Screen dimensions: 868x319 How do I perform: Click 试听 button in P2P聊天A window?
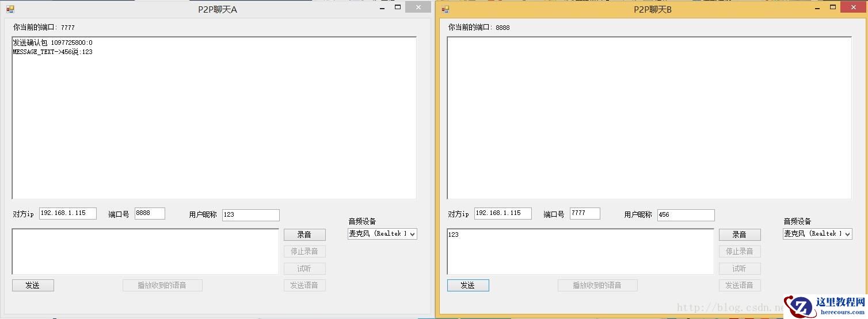(304, 268)
